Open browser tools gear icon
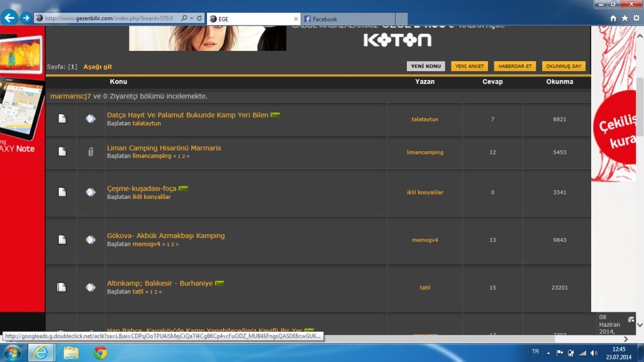Viewport: 644px width, 362px height. point(636,19)
